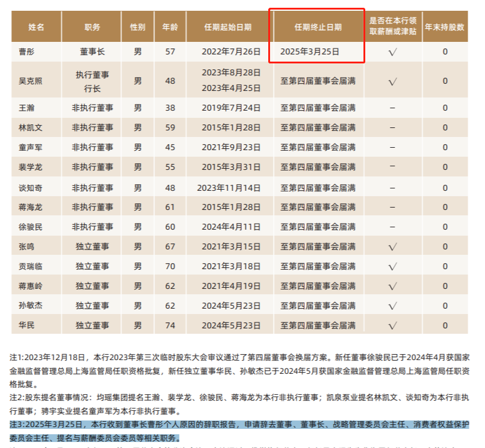Click the 2025年3月25日 end date cell

point(310,52)
